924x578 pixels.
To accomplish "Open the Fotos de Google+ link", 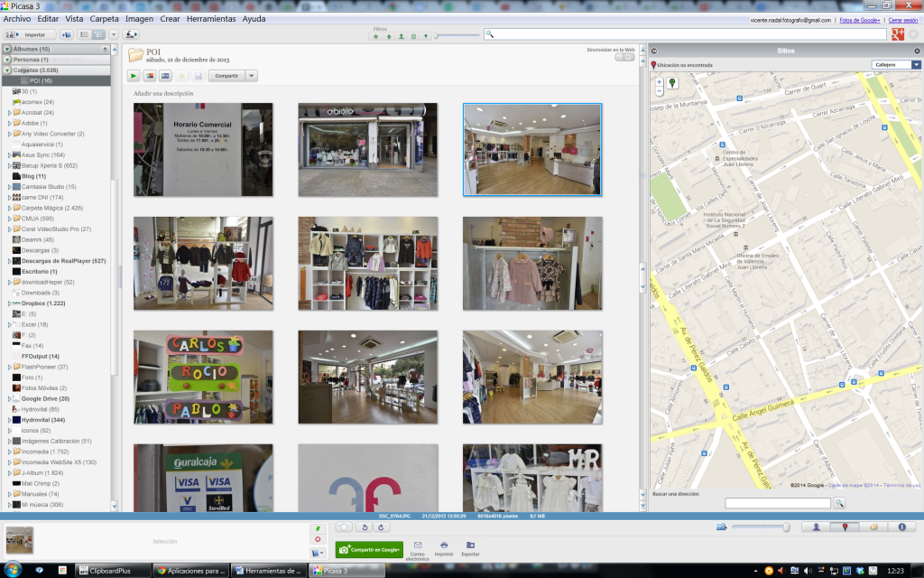I will coord(859,20).
